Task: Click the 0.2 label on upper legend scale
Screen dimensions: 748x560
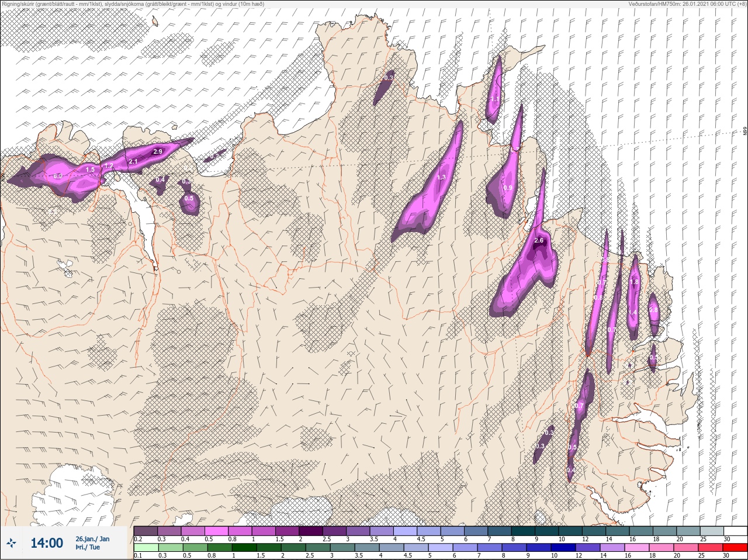Action: pyautogui.click(x=138, y=539)
